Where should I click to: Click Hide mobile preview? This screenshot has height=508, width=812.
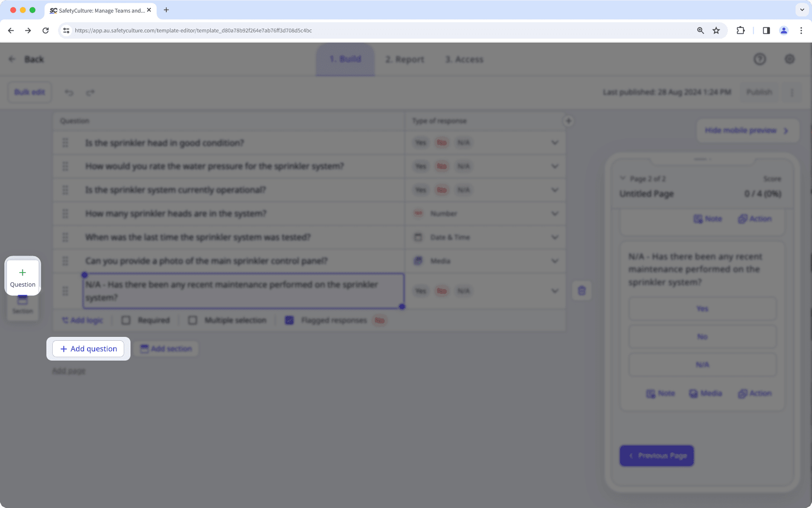tap(747, 131)
